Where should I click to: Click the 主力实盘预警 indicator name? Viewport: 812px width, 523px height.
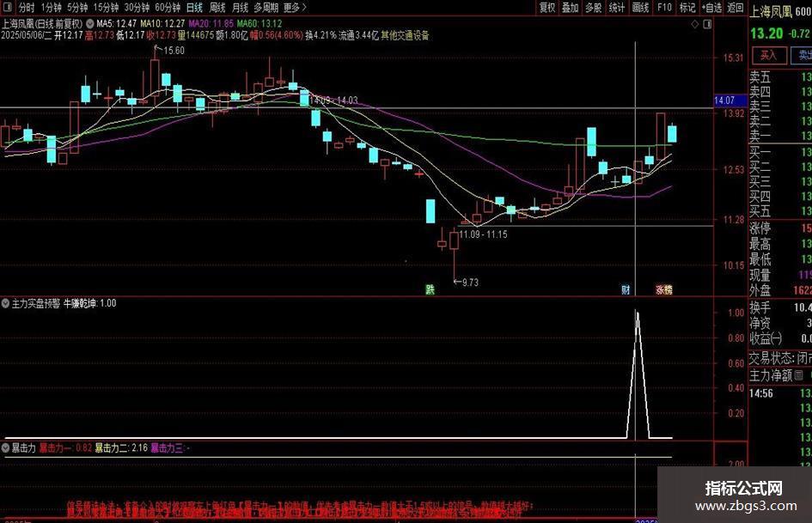coord(36,303)
